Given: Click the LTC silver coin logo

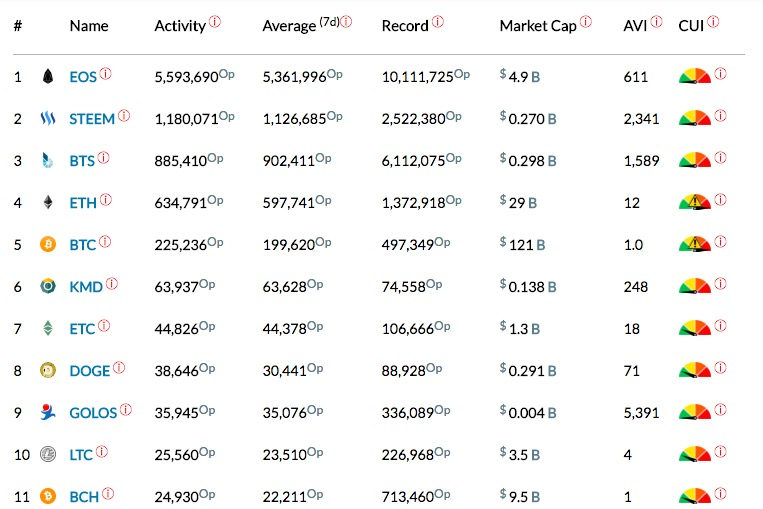Looking at the screenshot, I should click(x=48, y=454).
